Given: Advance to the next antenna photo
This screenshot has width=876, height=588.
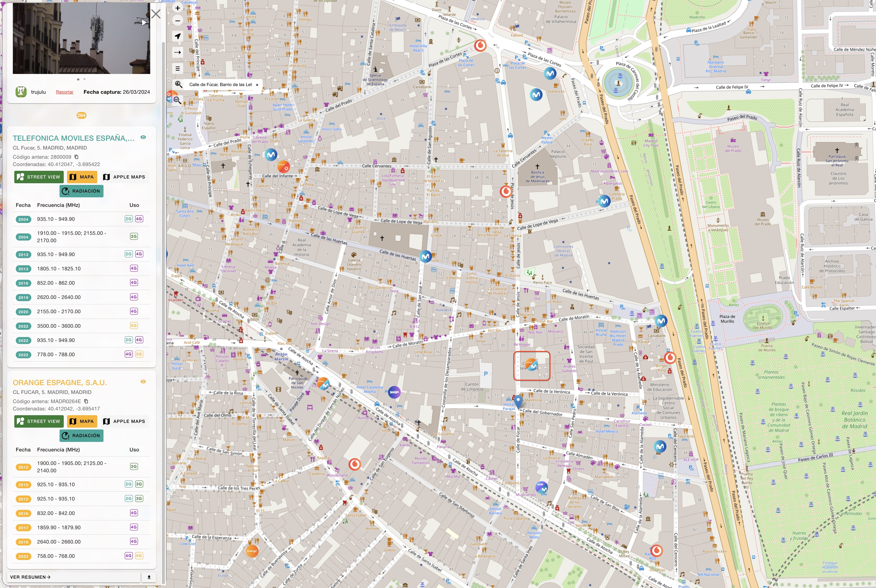Looking at the screenshot, I should click(x=144, y=23).
